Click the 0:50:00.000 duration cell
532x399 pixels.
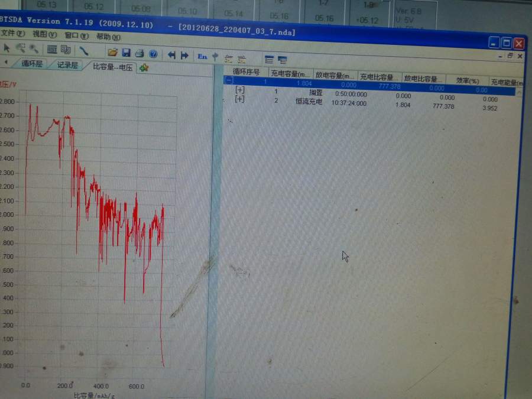351,94
